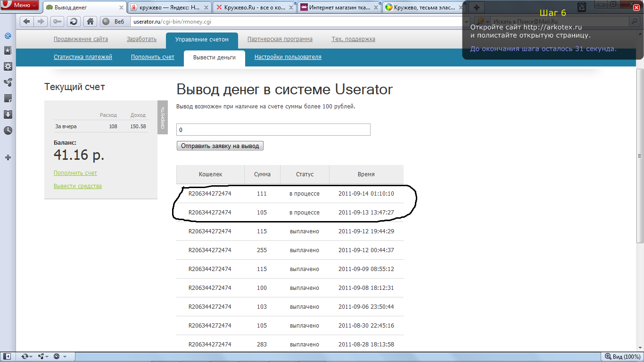
Task: Open the Тех. поддержка link
Action: (x=354, y=39)
